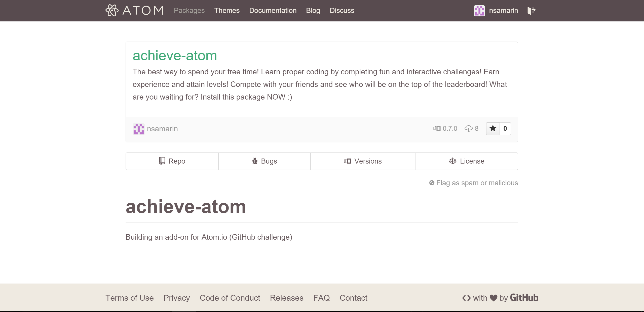Open the Code of Conduct link
The height and width of the screenshot is (312, 644).
tap(230, 298)
